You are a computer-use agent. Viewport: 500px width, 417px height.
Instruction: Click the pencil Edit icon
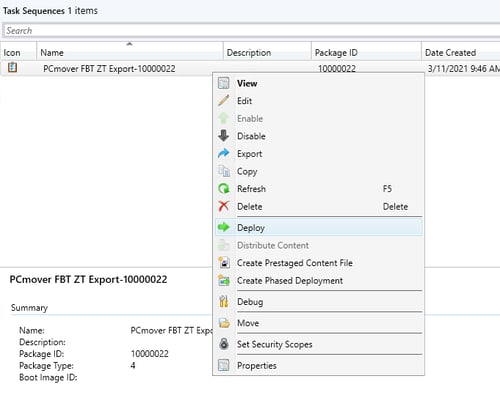(224, 101)
